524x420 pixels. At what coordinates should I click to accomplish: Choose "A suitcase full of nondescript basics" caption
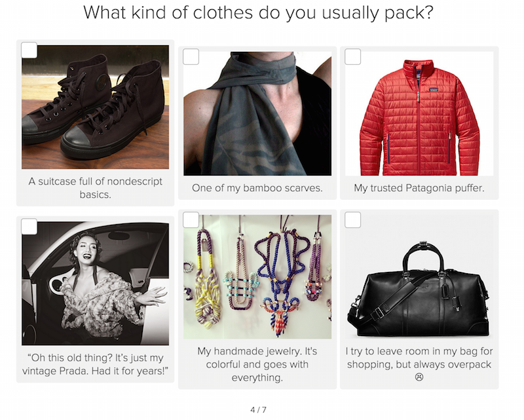pyautogui.click(x=95, y=188)
